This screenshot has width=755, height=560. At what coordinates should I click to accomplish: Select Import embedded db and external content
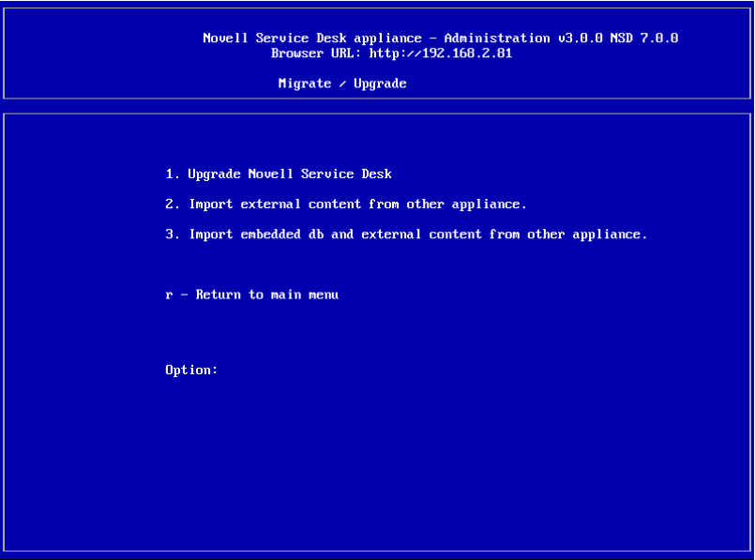click(406, 235)
